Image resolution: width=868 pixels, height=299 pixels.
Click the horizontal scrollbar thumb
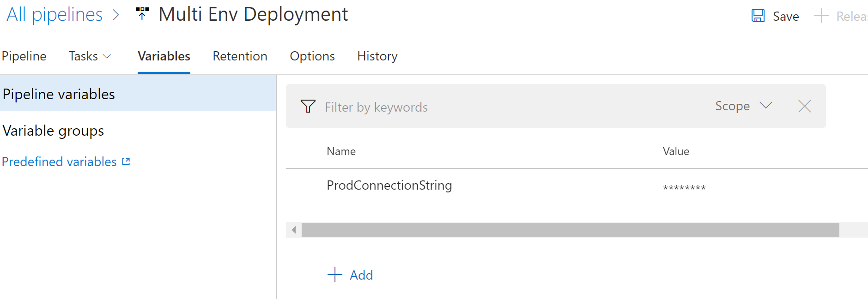570,230
